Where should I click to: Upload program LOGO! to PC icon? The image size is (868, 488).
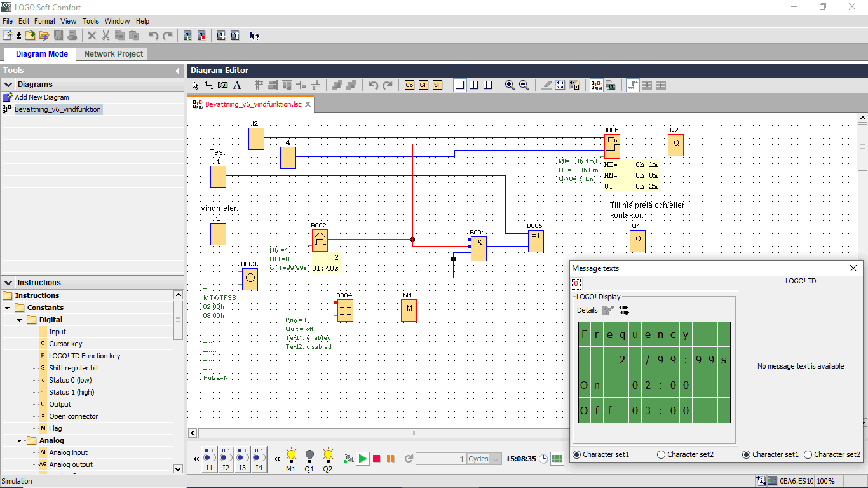pyautogui.click(x=235, y=36)
